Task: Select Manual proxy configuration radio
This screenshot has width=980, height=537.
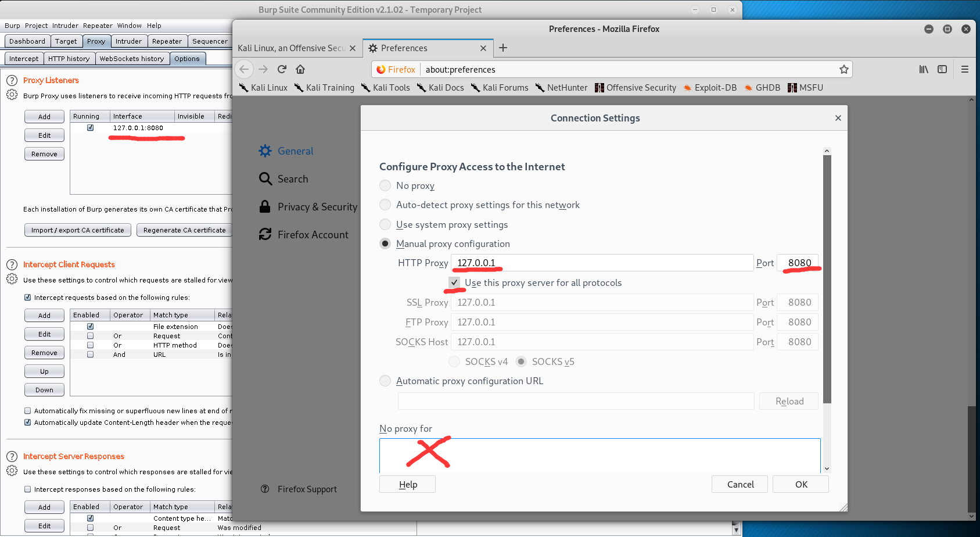Action: click(x=385, y=244)
